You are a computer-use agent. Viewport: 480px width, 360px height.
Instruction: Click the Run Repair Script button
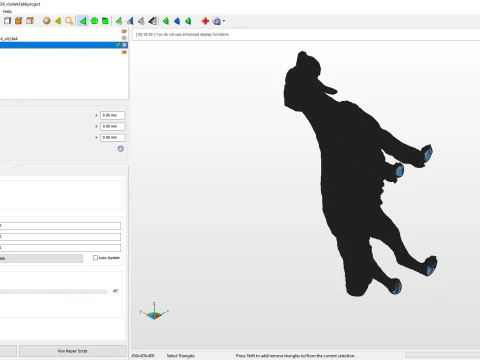[x=73, y=351]
